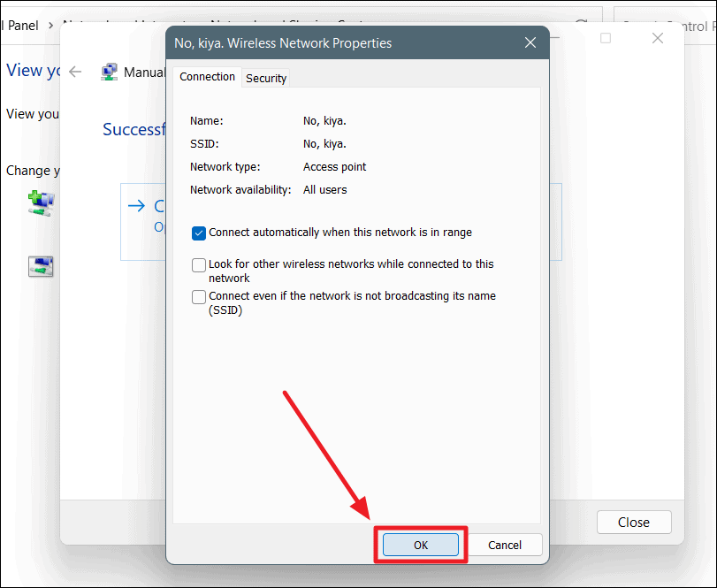
Task: Select the Connection tab
Action: tap(207, 78)
